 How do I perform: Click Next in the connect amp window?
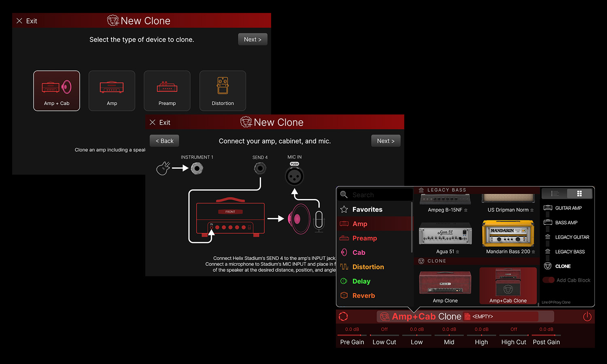click(x=386, y=141)
